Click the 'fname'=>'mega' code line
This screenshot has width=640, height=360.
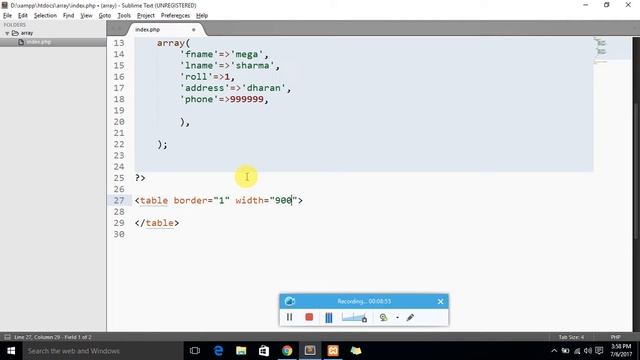pyautogui.click(x=224, y=54)
